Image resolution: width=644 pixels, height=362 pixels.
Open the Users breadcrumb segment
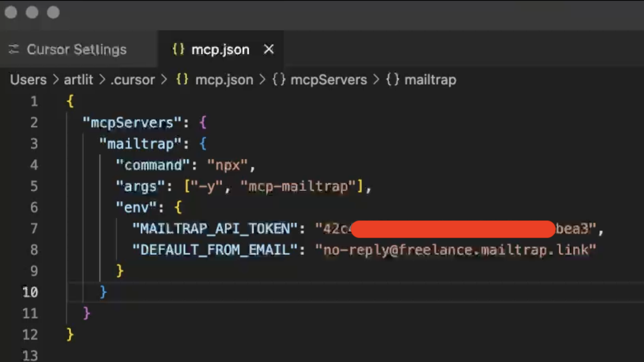tap(28, 80)
